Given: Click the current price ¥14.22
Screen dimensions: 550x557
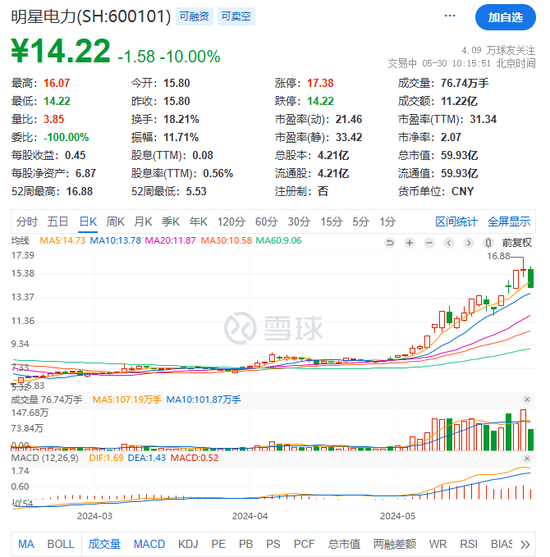Looking at the screenshot, I should click(x=61, y=51).
